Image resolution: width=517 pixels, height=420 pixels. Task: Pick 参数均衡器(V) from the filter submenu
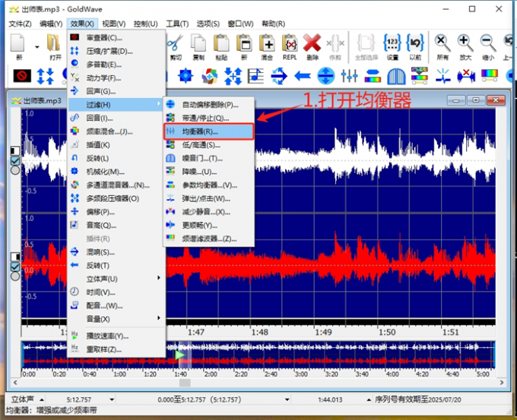coord(209,185)
